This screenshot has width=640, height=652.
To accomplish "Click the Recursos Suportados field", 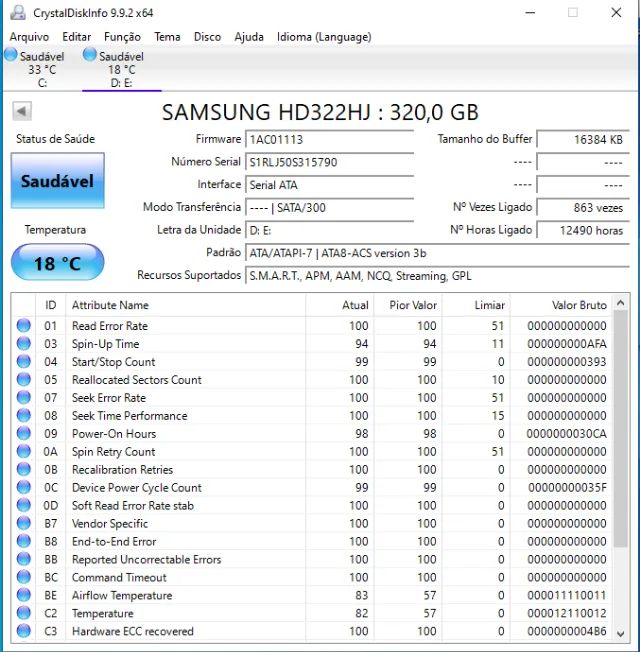I will (x=437, y=276).
